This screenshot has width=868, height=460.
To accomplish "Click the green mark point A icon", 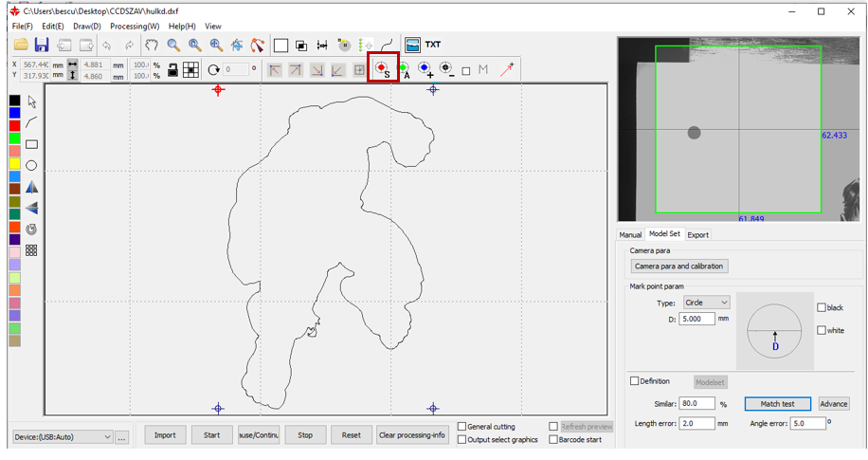I will pos(404,70).
